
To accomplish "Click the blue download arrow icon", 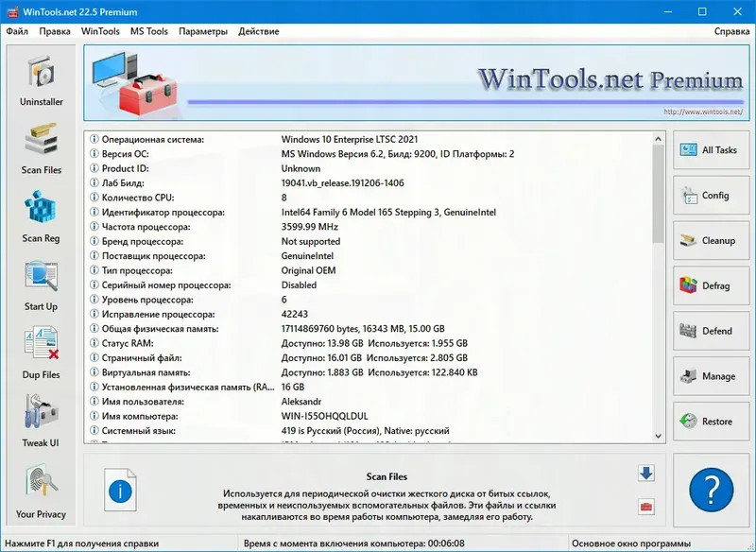I will [x=645, y=474].
